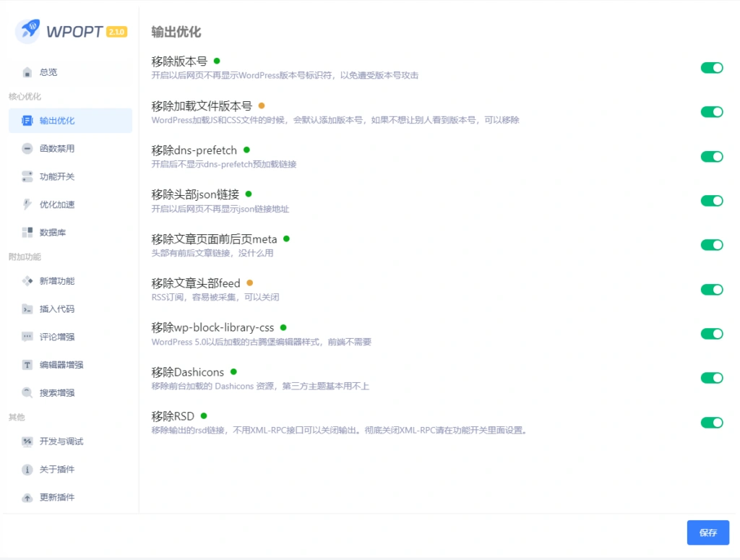Click description 开启后不显示dns-prefetch预加载链接

coord(224,164)
